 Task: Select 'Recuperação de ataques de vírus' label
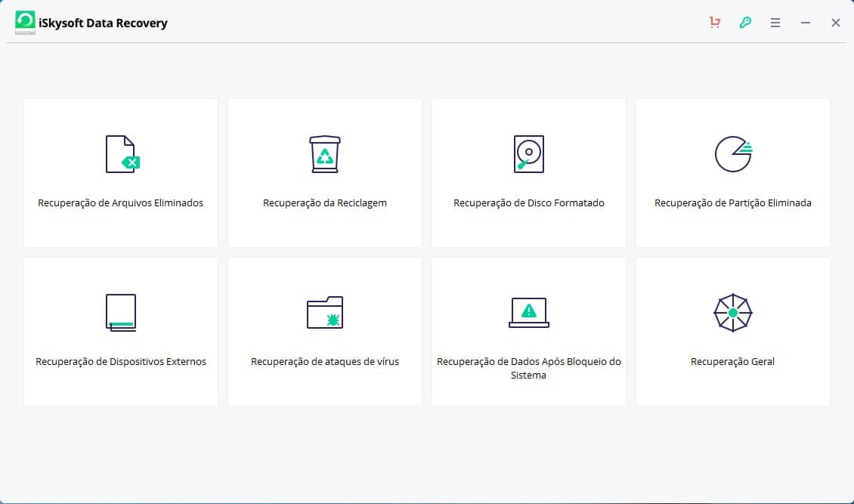coord(325,362)
